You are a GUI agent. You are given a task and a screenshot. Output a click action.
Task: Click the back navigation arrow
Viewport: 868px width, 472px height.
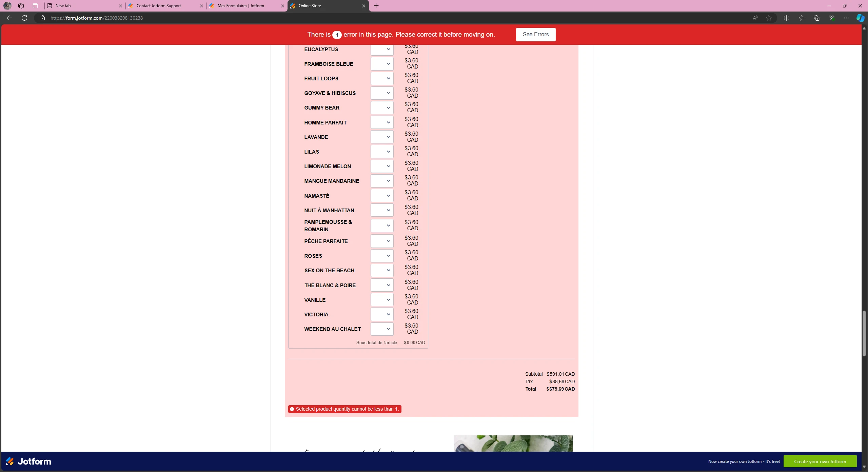(x=9, y=18)
